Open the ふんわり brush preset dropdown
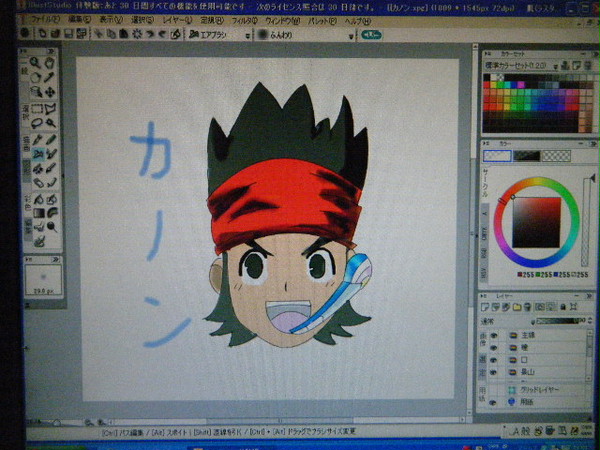This screenshot has width=600, height=450. click(x=351, y=36)
